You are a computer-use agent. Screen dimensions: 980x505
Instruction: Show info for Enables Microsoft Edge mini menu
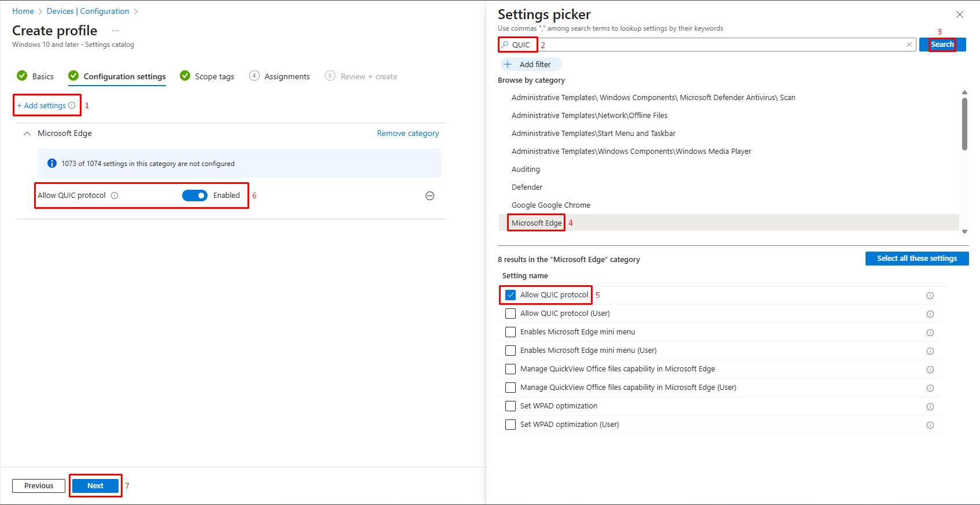click(930, 333)
